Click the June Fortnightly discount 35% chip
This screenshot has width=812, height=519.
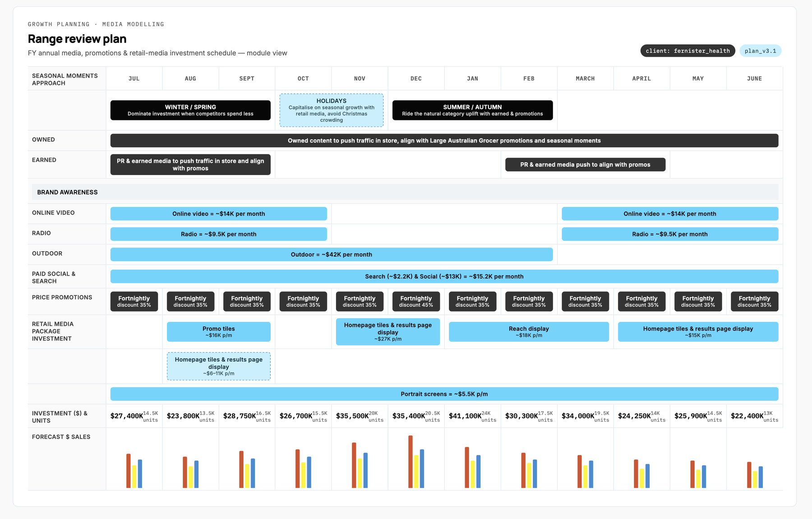(754, 301)
